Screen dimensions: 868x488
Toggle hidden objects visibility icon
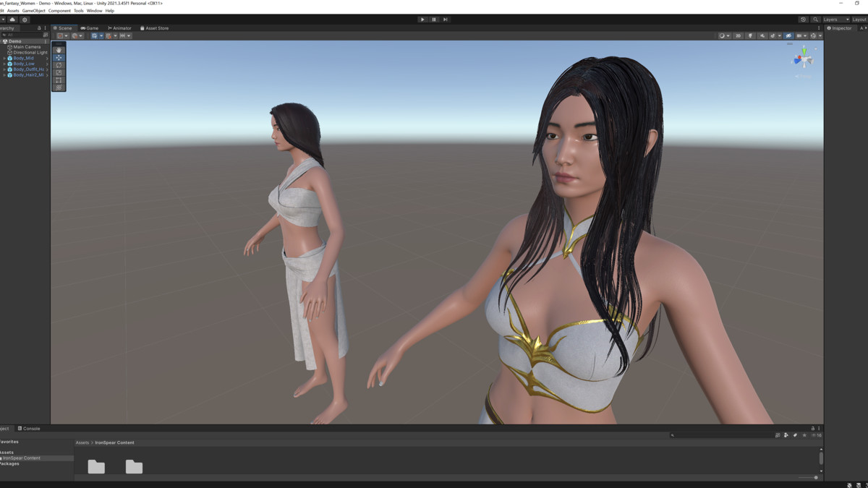click(789, 35)
